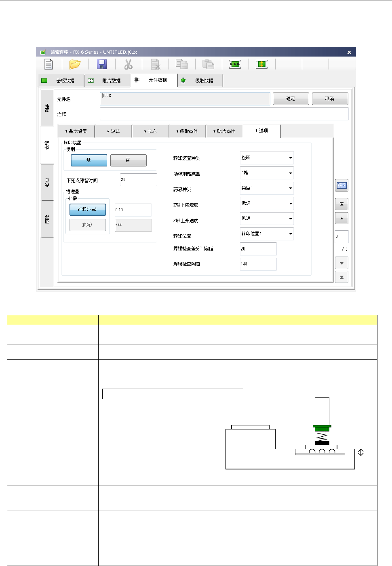Click the Paste clipboard icon
This screenshot has width=392, height=566.
click(x=208, y=64)
